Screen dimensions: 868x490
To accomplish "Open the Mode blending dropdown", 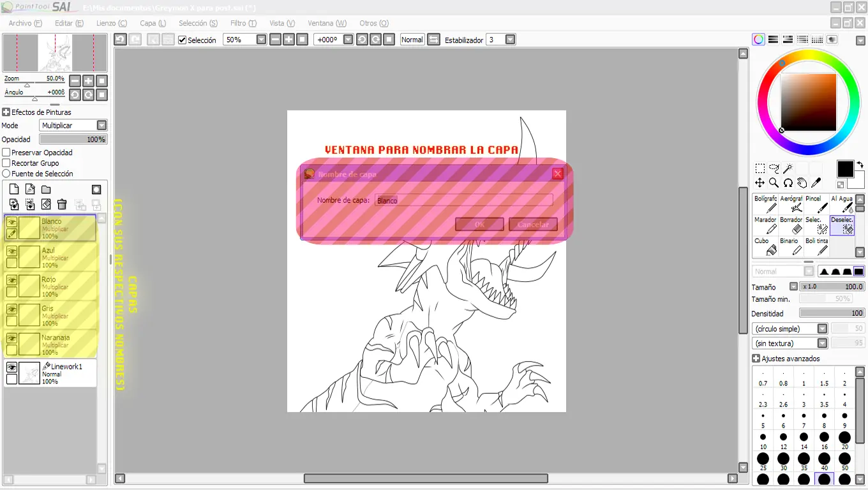I will 101,126.
